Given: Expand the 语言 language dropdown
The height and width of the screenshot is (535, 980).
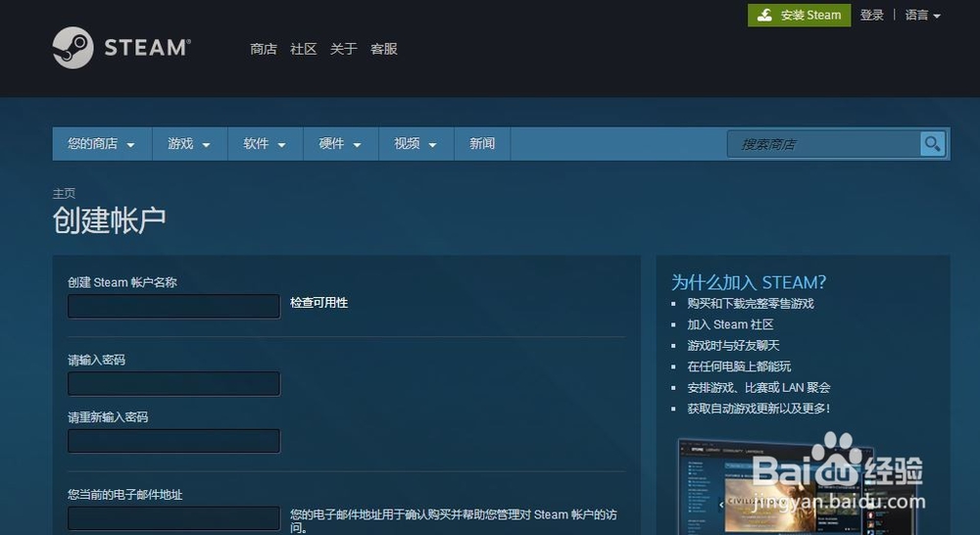Looking at the screenshot, I should [x=922, y=15].
